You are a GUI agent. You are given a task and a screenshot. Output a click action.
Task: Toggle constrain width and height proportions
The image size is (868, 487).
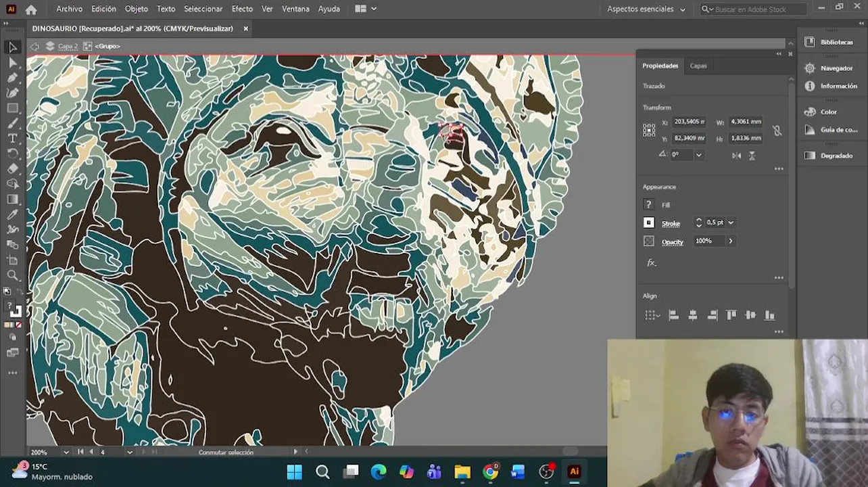(x=777, y=131)
